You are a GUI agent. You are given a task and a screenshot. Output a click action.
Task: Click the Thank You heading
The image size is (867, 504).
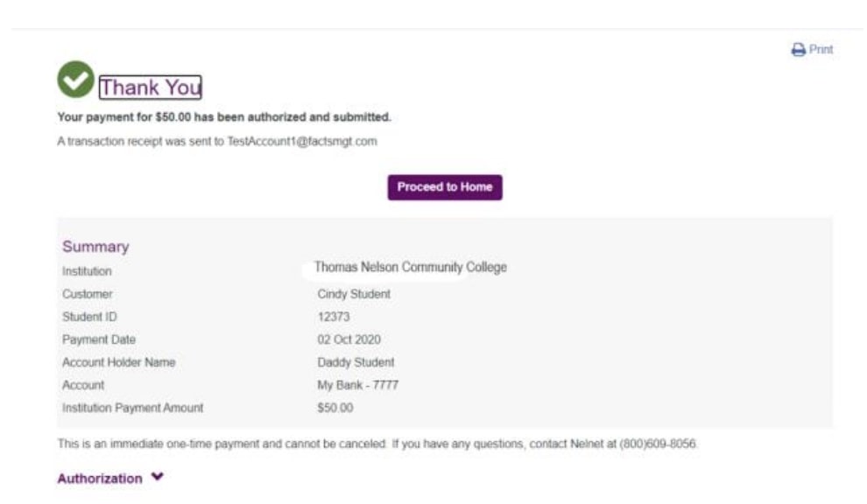(x=150, y=87)
